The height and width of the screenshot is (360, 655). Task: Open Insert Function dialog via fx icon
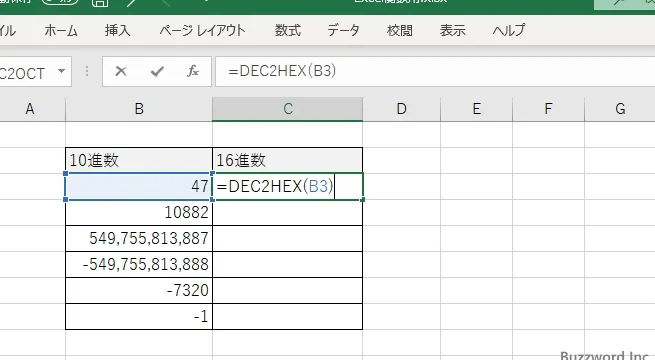point(193,71)
